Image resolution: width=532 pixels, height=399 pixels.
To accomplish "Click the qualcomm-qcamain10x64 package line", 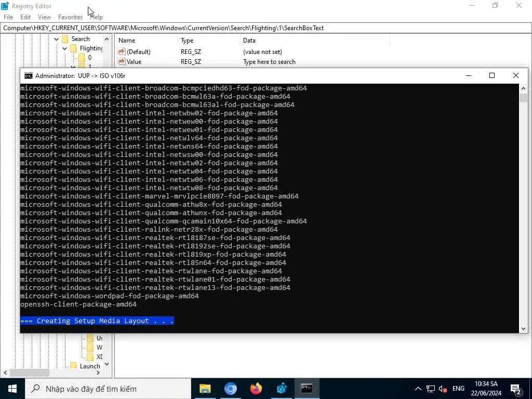I will pos(164,221).
